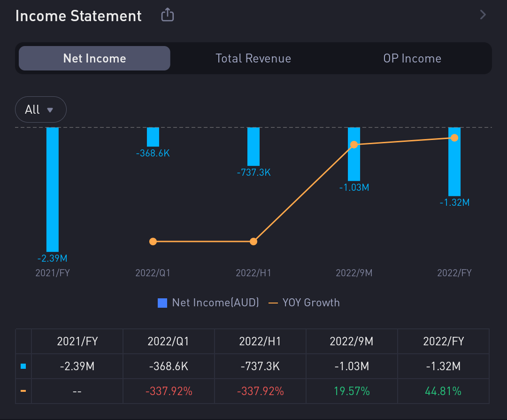
Task: Click the -2.39M label under the chart bar
Action: [53, 258]
